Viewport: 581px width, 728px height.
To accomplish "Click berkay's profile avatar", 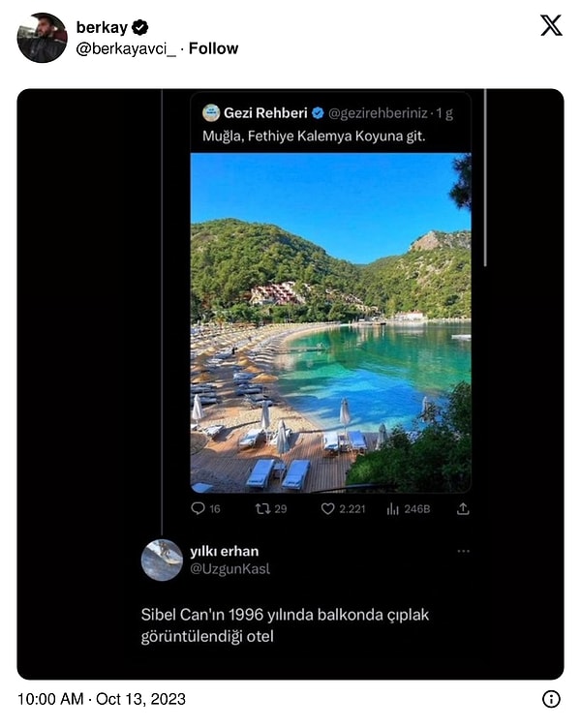I will [x=42, y=38].
